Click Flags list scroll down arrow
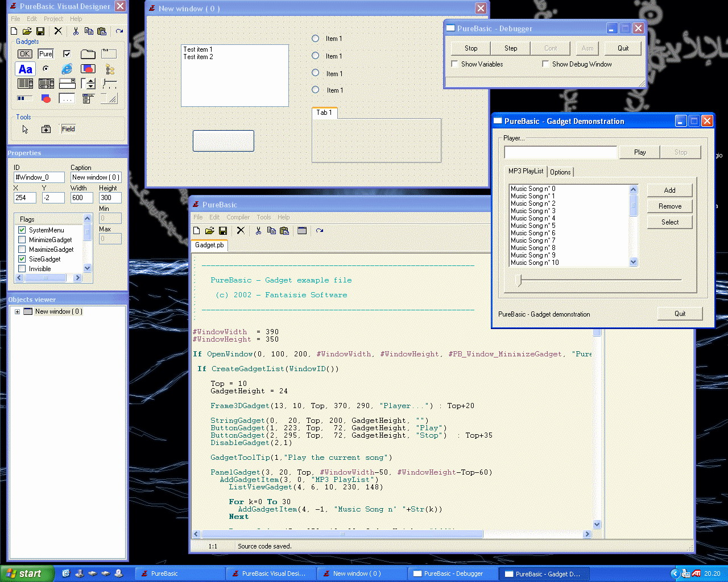 pyautogui.click(x=88, y=268)
